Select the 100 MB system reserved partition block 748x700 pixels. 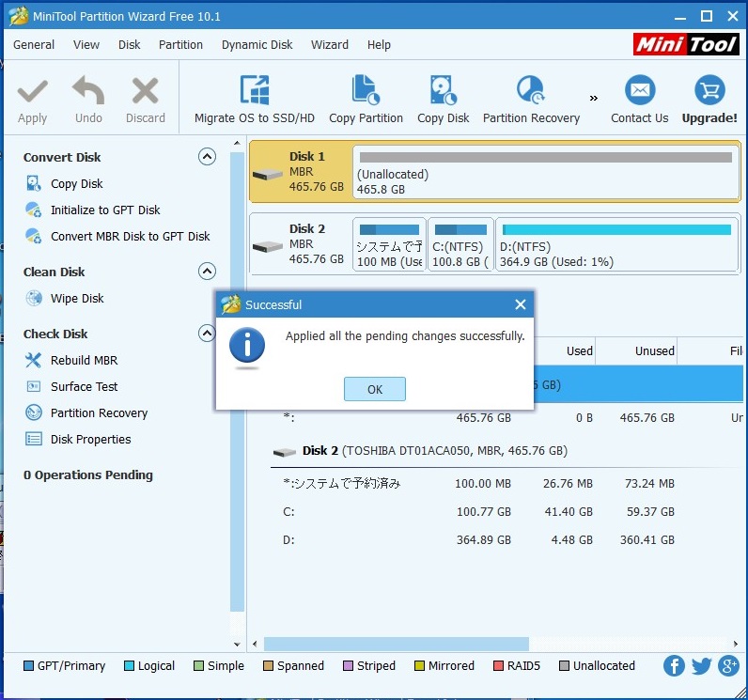[x=389, y=244]
